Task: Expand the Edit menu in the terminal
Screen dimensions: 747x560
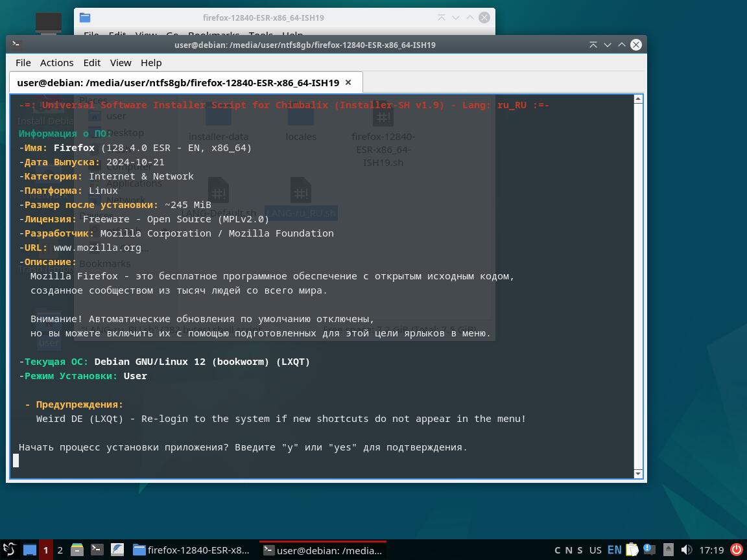Action: [91, 63]
